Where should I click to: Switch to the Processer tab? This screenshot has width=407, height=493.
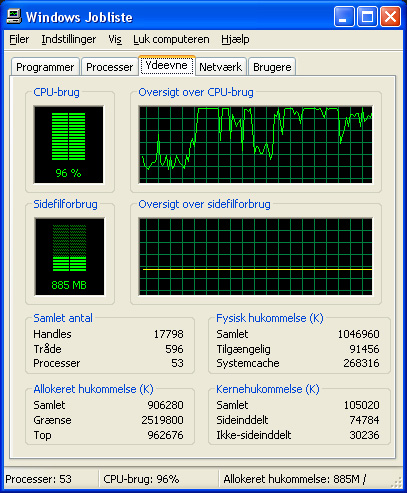pyautogui.click(x=109, y=67)
